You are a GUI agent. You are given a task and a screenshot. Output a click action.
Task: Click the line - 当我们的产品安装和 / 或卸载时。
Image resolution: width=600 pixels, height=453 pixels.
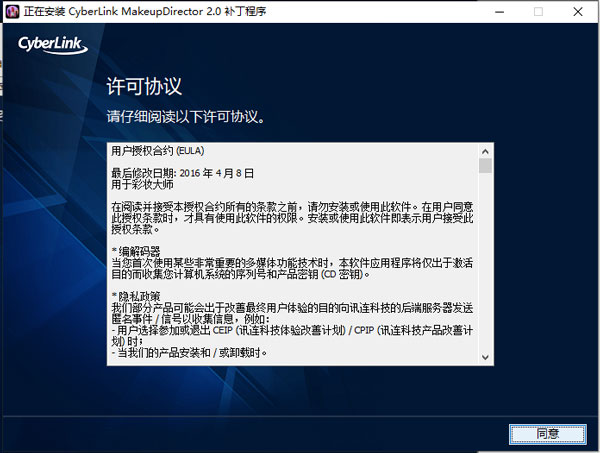click(189, 352)
